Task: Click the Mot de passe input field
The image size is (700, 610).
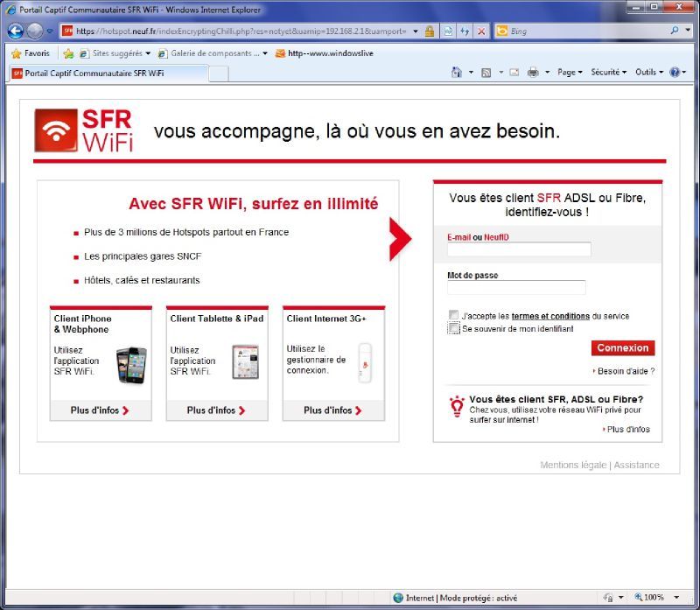Action: 516,287
